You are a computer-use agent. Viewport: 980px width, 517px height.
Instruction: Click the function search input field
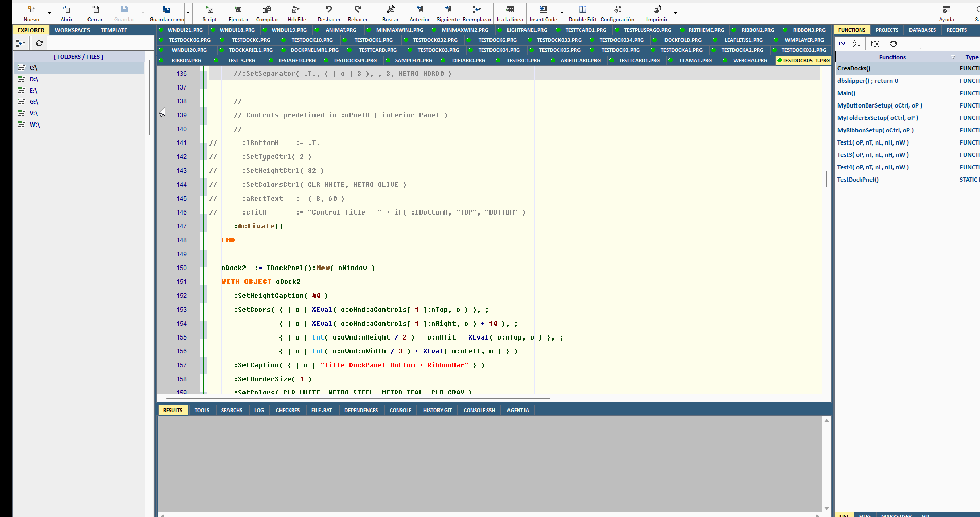950,44
